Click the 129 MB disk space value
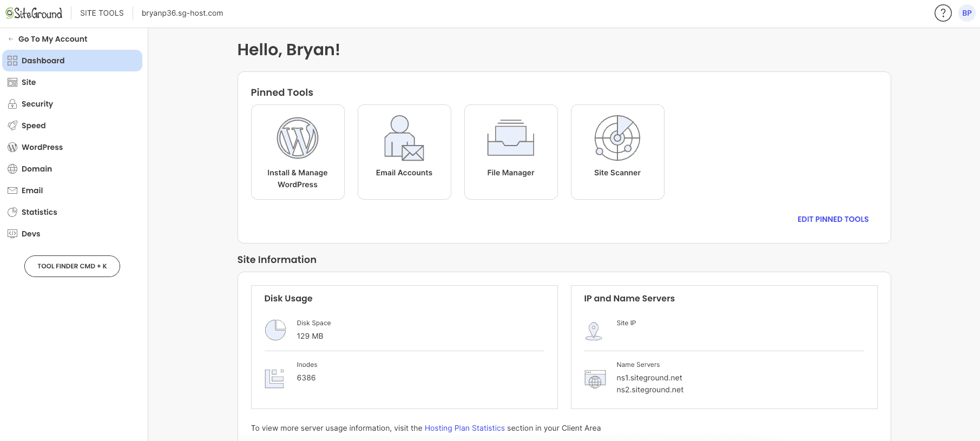Image resolution: width=980 pixels, height=441 pixels. [x=310, y=336]
